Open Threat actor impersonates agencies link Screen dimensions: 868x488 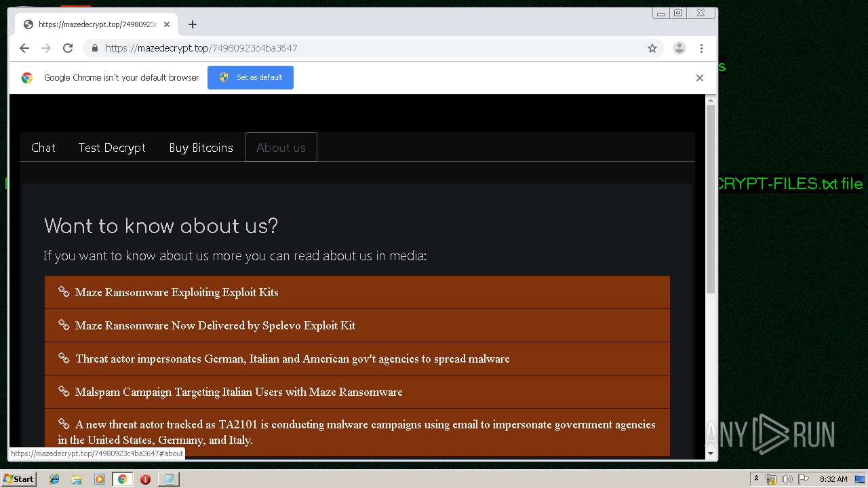pyautogui.click(x=357, y=359)
